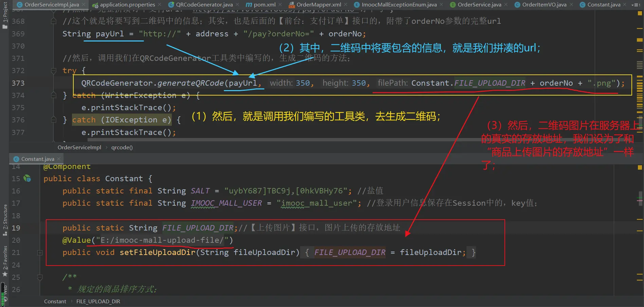Close the OrderService.java tab
Image resolution: width=644 pixels, height=307 pixels.
(506, 5)
